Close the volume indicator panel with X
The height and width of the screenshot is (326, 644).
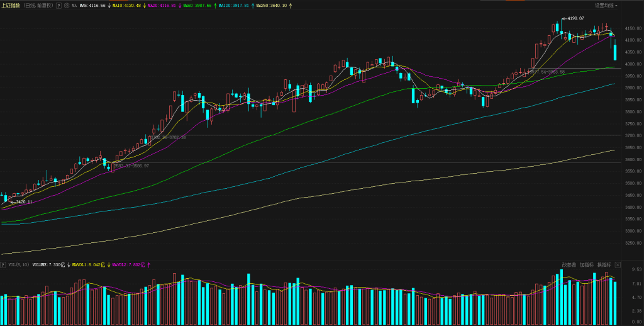click(x=618, y=265)
